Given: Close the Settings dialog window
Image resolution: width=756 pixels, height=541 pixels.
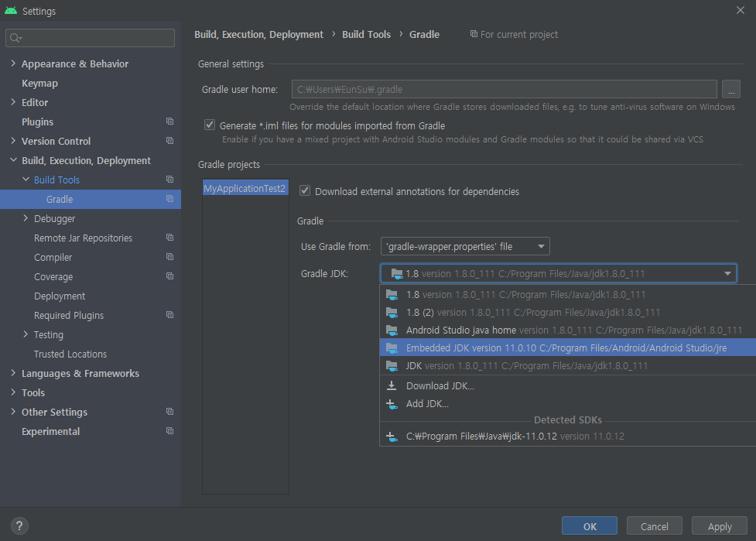Looking at the screenshot, I should [x=740, y=10].
